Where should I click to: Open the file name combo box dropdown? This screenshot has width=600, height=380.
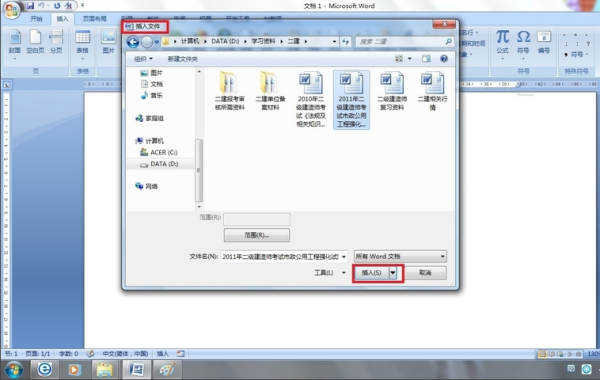[x=344, y=257]
